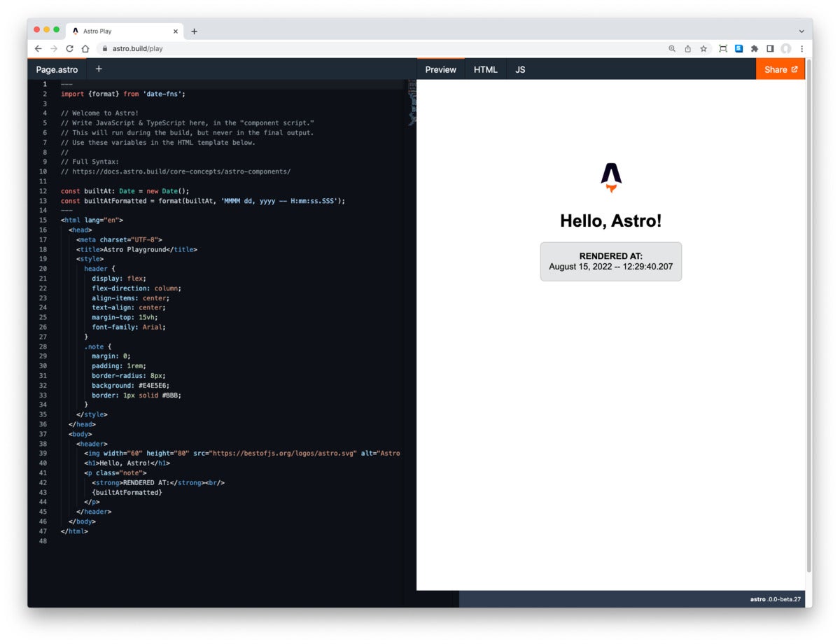840x644 pixels.
Task: Click the <html lang="en"> line
Action: coord(92,220)
